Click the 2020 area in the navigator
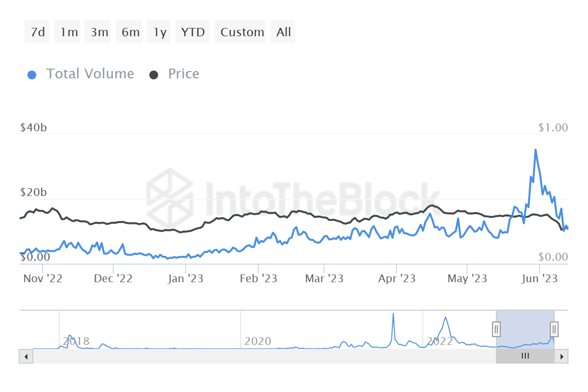The height and width of the screenshot is (392, 588). coord(258,341)
